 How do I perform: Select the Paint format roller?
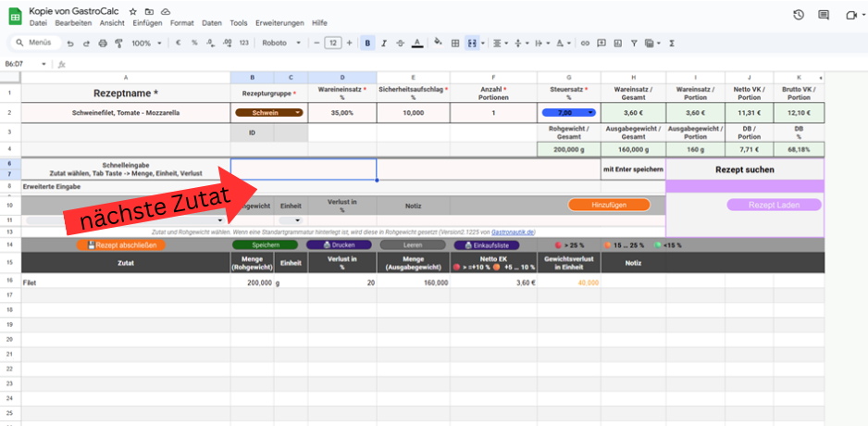pos(118,44)
